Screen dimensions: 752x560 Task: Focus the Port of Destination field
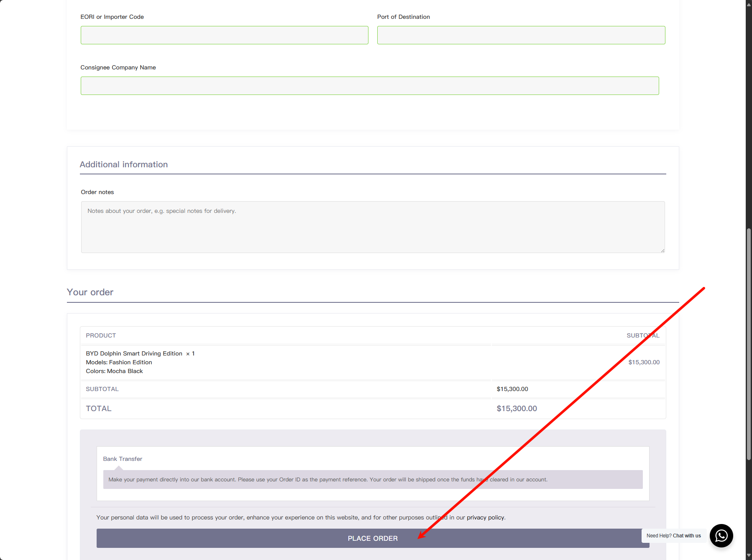click(521, 35)
